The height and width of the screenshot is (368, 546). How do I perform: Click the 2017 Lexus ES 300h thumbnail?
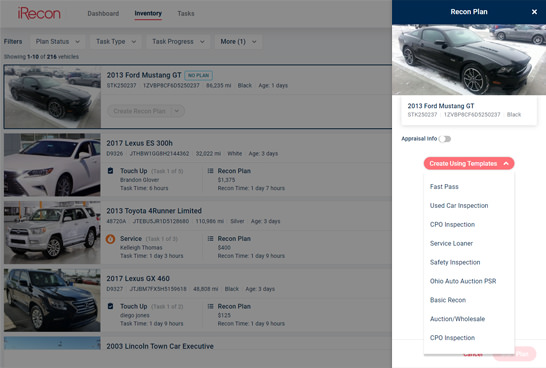pos(52,165)
